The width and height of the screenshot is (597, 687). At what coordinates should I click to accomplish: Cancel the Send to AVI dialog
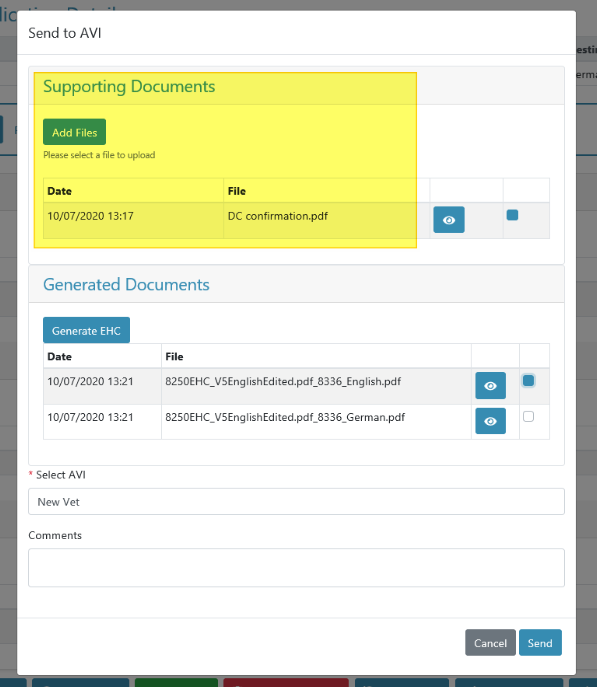[x=490, y=643]
